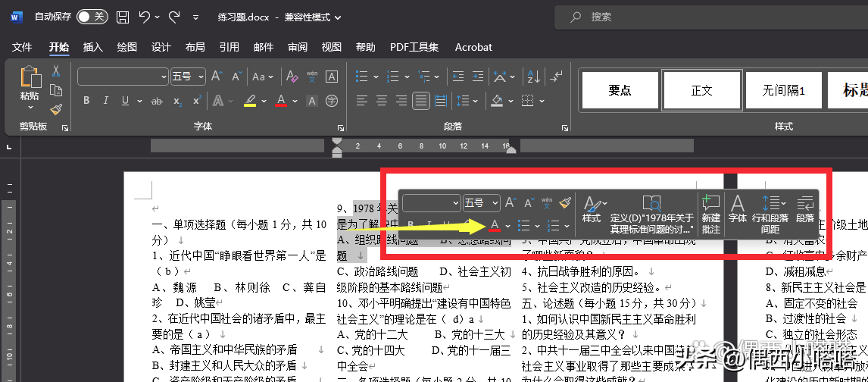Toggle Bold in the ribbon
The height and width of the screenshot is (382, 868).
pos(86,101)
